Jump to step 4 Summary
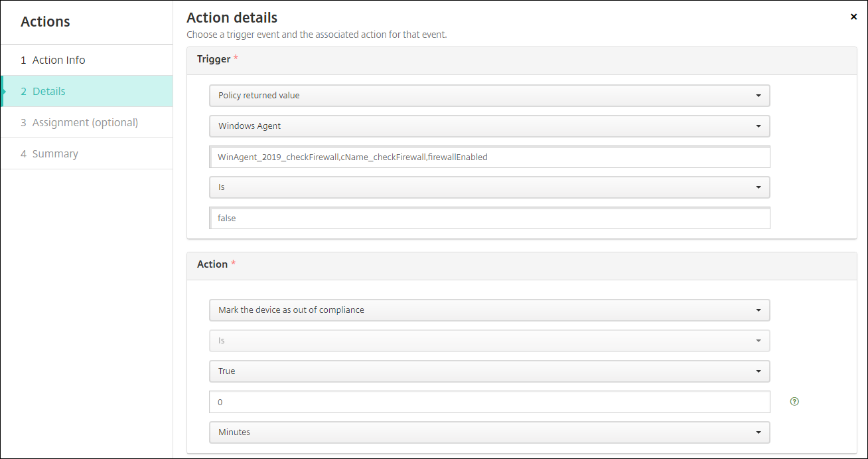 point(55,154)
